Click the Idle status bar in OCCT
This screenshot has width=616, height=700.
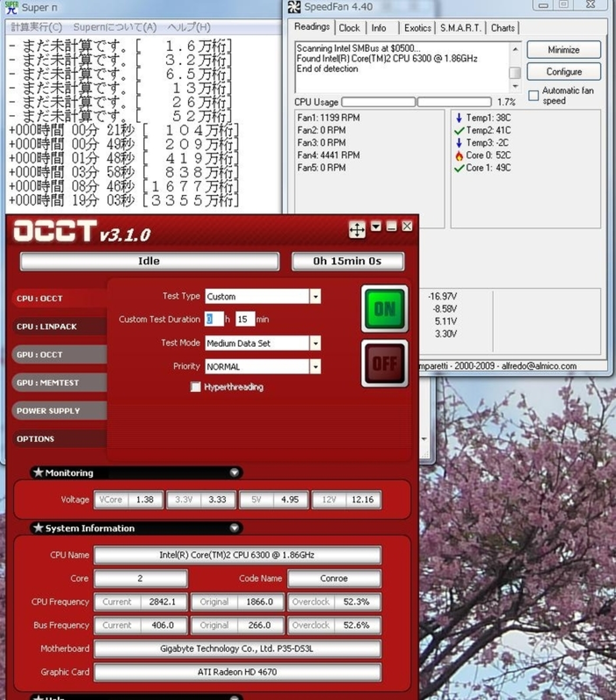click(x=149, y=261)
